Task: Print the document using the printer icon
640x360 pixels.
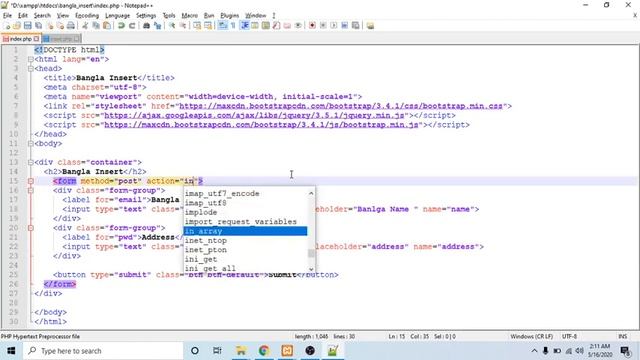Action: pyautogui.click(x=71, y=26)
